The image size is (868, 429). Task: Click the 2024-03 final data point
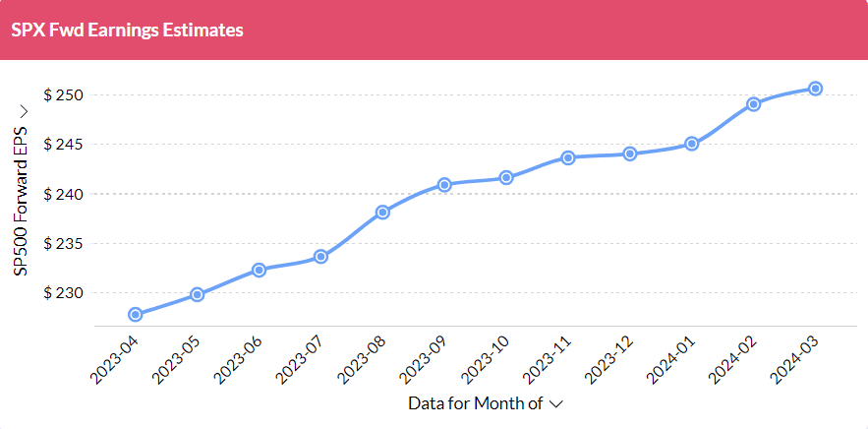[816, 89]
